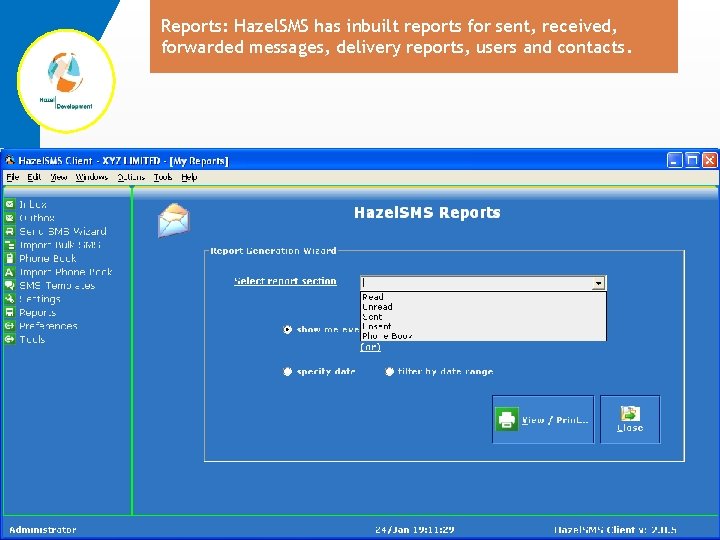Viewport: 720px width, 540px height.
Task: Open the Windows menu
Action: pos(92,177)
